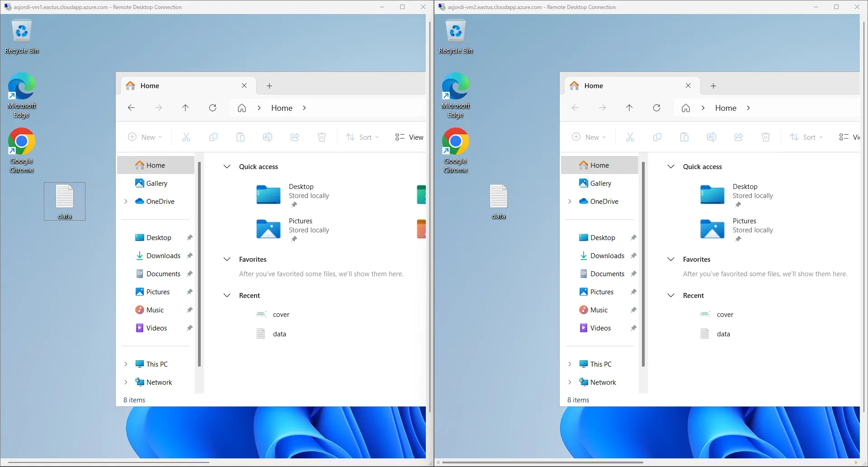The image size is (868, 467).
Task: Click Home breadcrumb in vm1 address bar
Action: pyautogui.click(x=282, y=108)
